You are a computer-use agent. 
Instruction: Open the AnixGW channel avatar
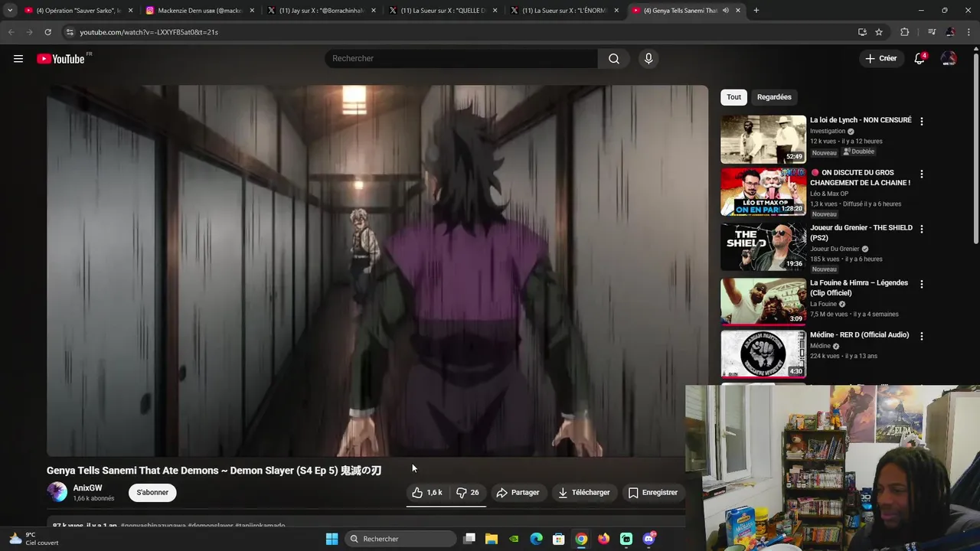57,492
